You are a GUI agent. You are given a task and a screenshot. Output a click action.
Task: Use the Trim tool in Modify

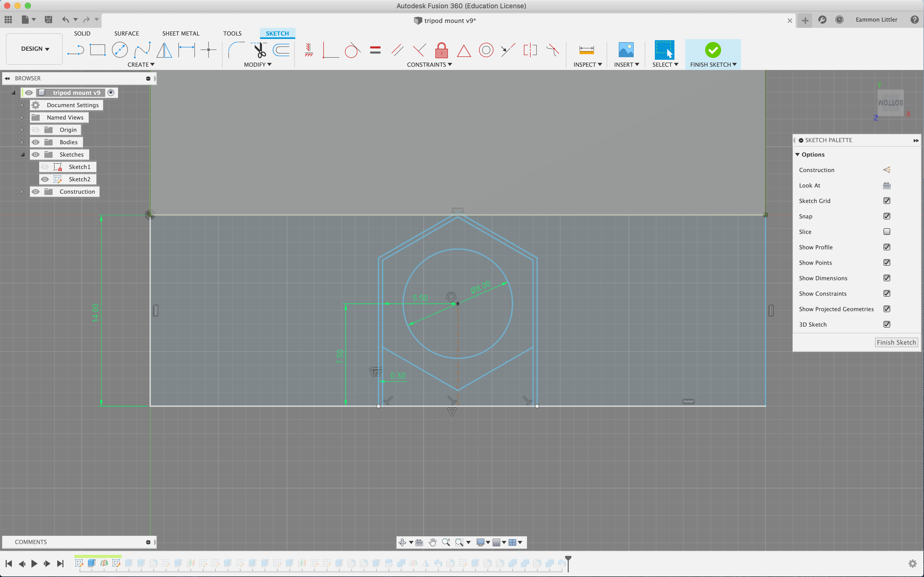[259, 50]
